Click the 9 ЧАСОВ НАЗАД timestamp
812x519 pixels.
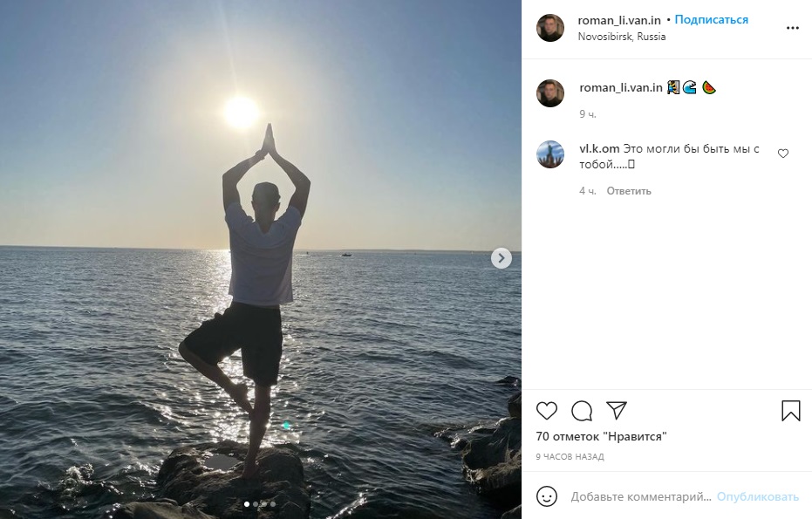pos(570,457)
